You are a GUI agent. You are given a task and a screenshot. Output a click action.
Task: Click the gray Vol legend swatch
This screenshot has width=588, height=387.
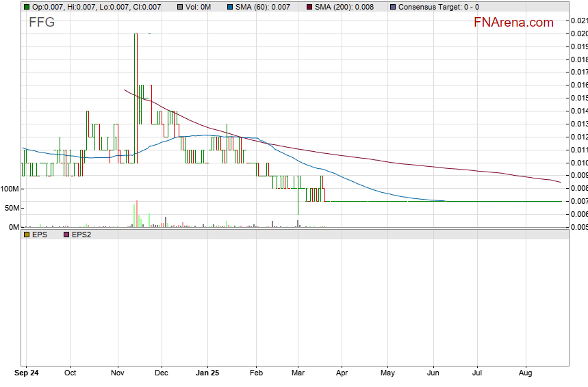180,7
